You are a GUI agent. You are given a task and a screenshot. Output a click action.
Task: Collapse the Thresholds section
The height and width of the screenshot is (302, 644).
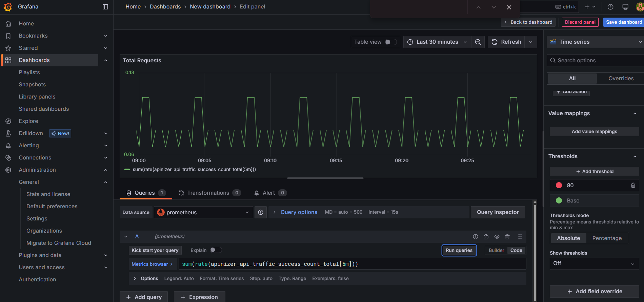point(635,156)
